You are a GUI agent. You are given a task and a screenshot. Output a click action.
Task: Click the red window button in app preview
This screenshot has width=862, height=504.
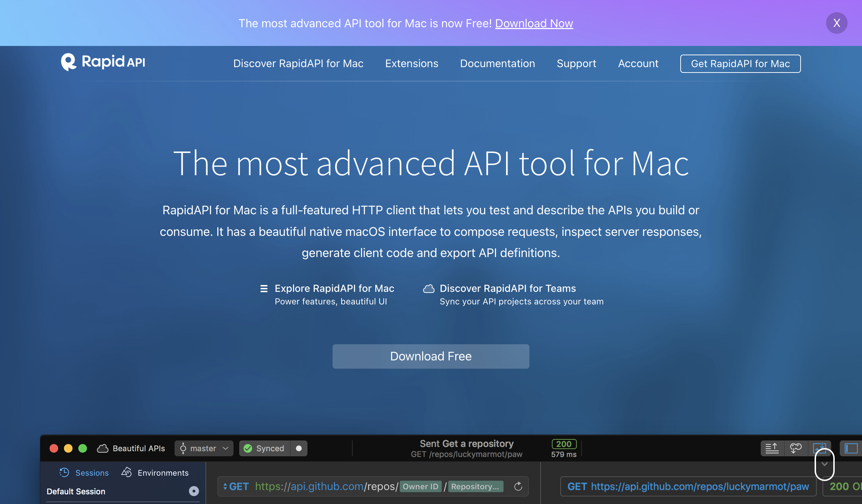[54, 448]
